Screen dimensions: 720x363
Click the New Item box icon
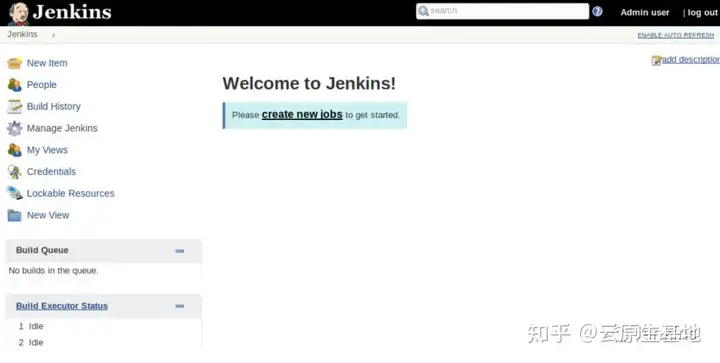click(x=14, y=63)
